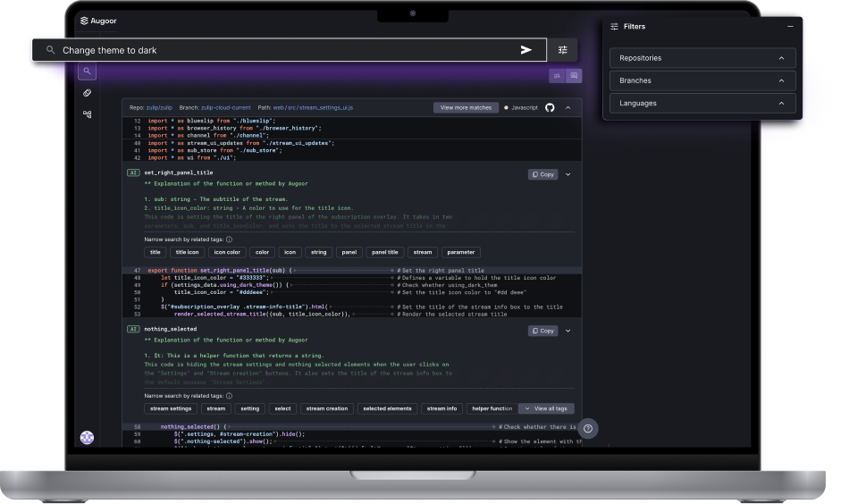This screenshot has height=504, width=849.
Task: Collapse the Repositories filter
Action: (781, 58)
